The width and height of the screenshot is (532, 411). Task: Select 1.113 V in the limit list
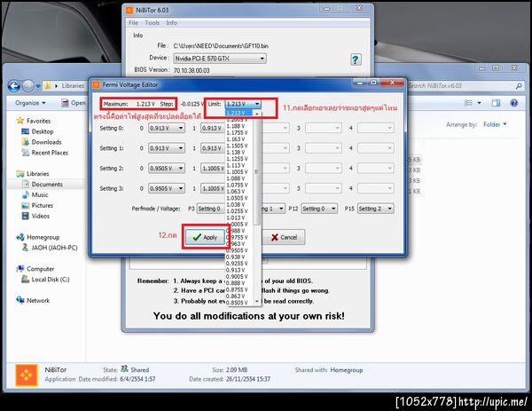239,165
